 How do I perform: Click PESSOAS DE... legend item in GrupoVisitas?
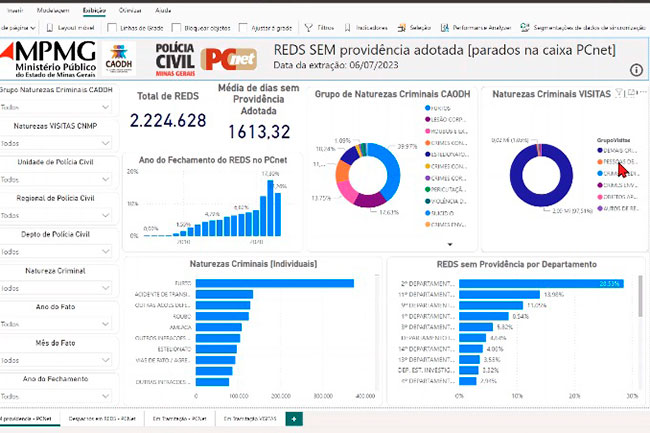coord(617,162)
